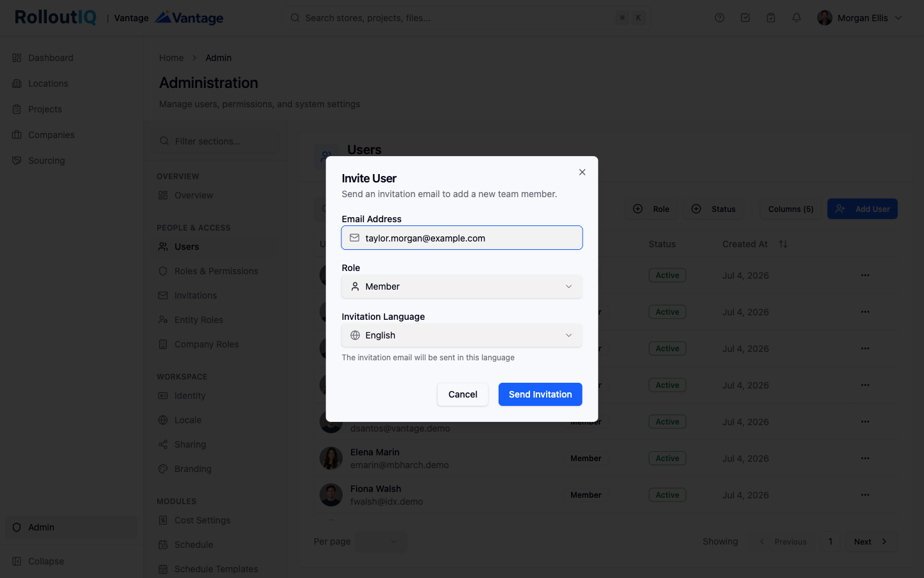Screen dimensions: 924x578
Task: Sort by Created At column
Action: tap(755, 244)
